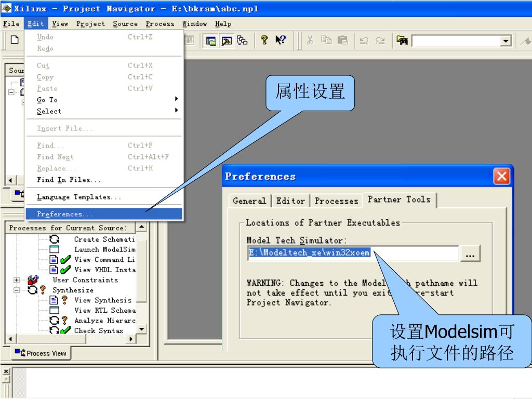Click the Processes panel scroll up arrow
Image resolution: width=532 pixels, height=399 pixels.
click(142, 227)
